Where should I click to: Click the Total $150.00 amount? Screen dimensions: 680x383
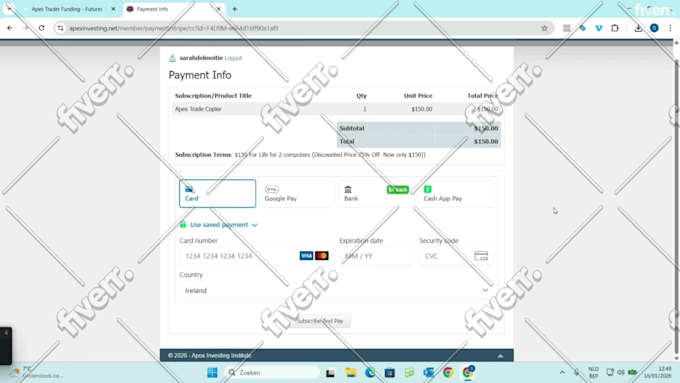[x=486, y=141]
